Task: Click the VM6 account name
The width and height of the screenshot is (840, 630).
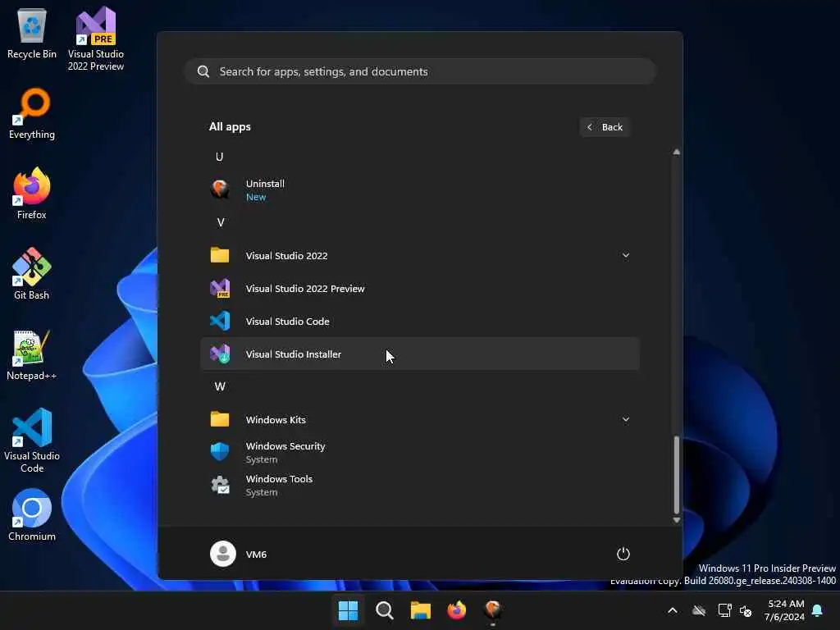Action: 256,555
